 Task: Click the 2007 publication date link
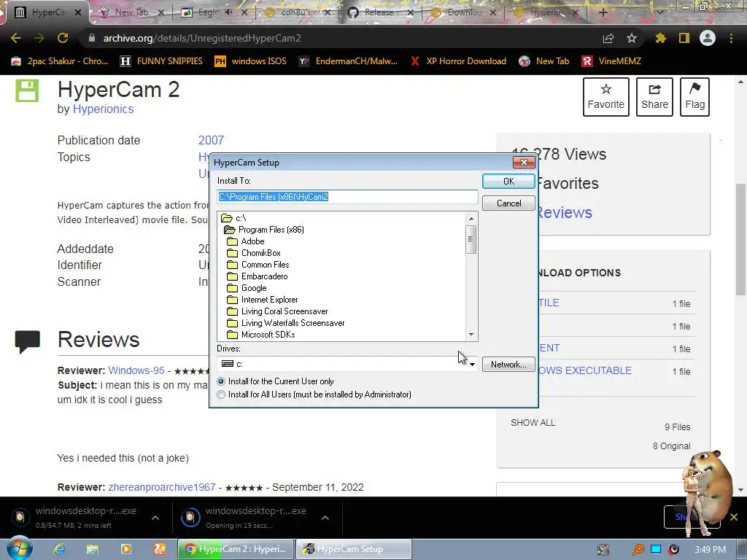pyautogui.click(x=211, y=141)
